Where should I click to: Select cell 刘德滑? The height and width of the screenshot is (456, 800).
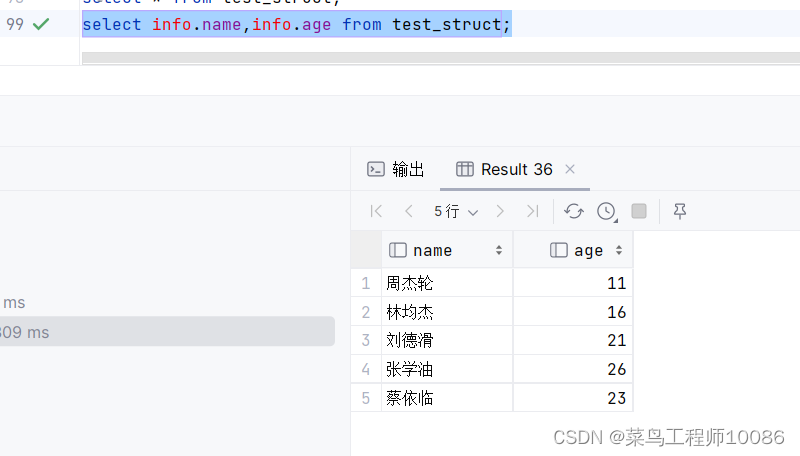(x=447, y=340)
